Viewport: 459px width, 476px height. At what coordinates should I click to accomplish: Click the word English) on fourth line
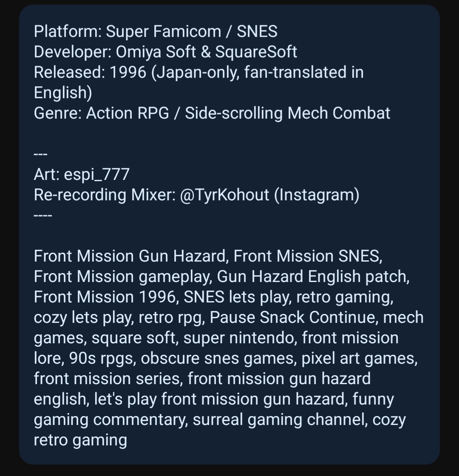point(63,93)
